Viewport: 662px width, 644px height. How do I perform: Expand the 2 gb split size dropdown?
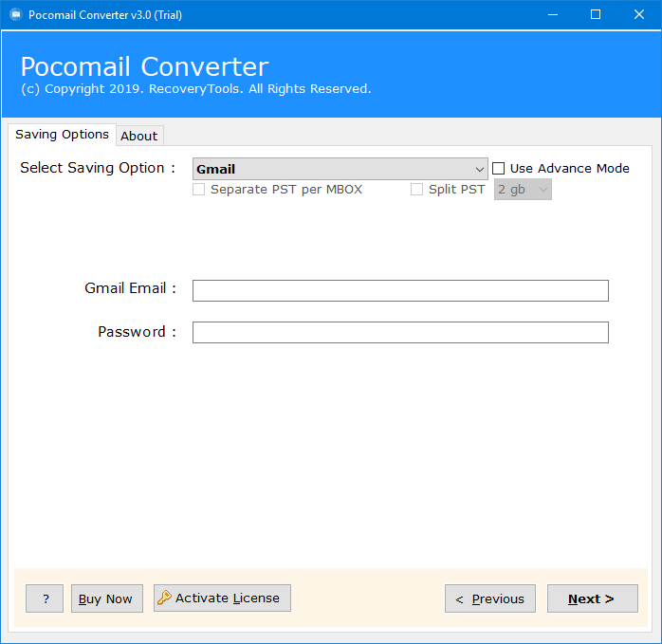point(523,189)
